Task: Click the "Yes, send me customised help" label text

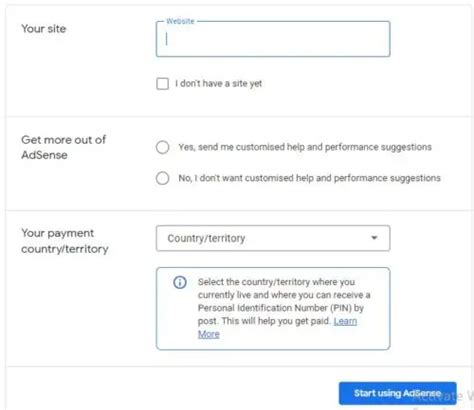Action: tap(305, 147)
